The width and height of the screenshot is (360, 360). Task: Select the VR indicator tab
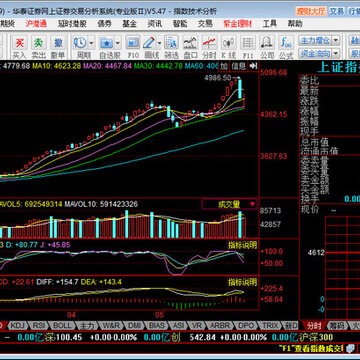click(197, 325)
